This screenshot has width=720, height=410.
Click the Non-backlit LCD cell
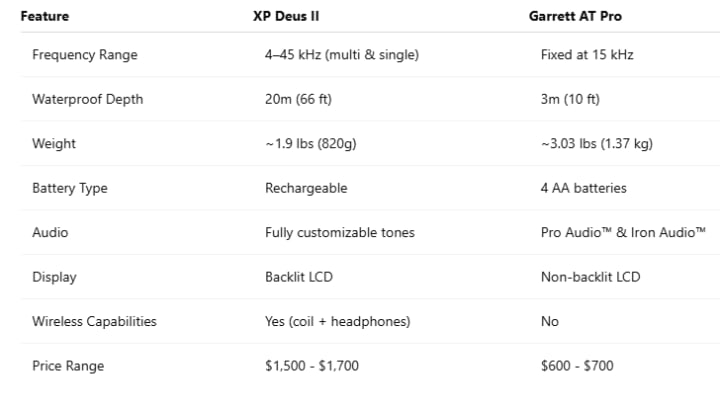[x=590, y=277]
